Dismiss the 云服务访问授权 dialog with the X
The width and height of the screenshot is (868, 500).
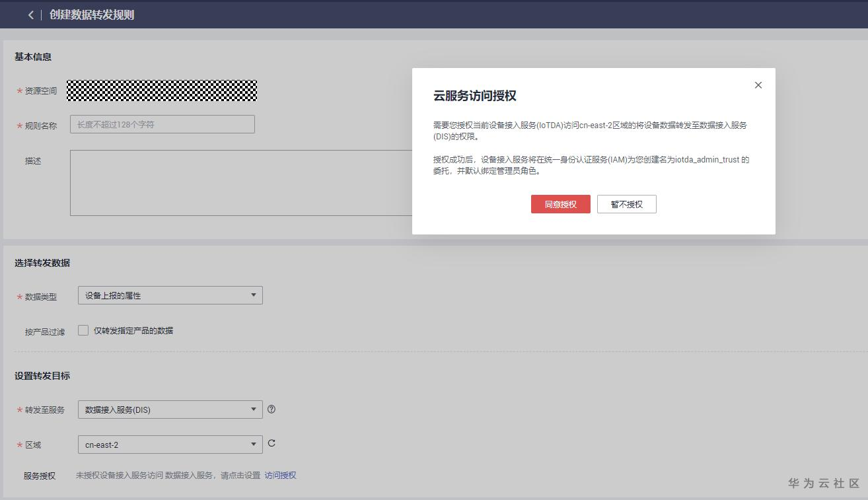coord(758,85)
